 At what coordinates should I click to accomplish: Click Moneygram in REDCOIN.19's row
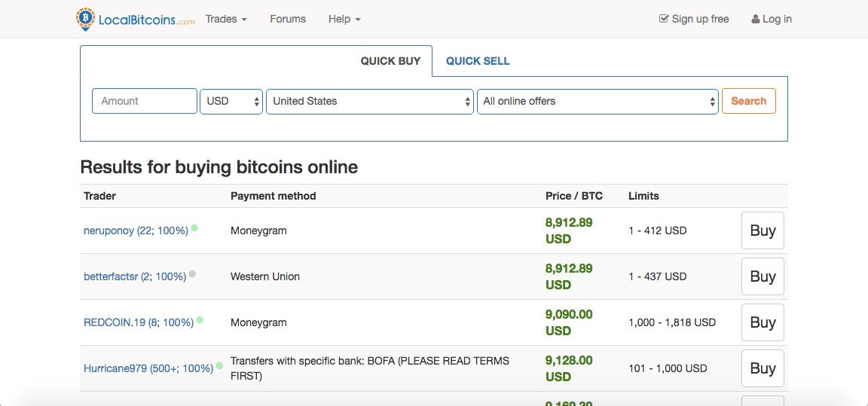pyautogui.click(x=258, y=322)
